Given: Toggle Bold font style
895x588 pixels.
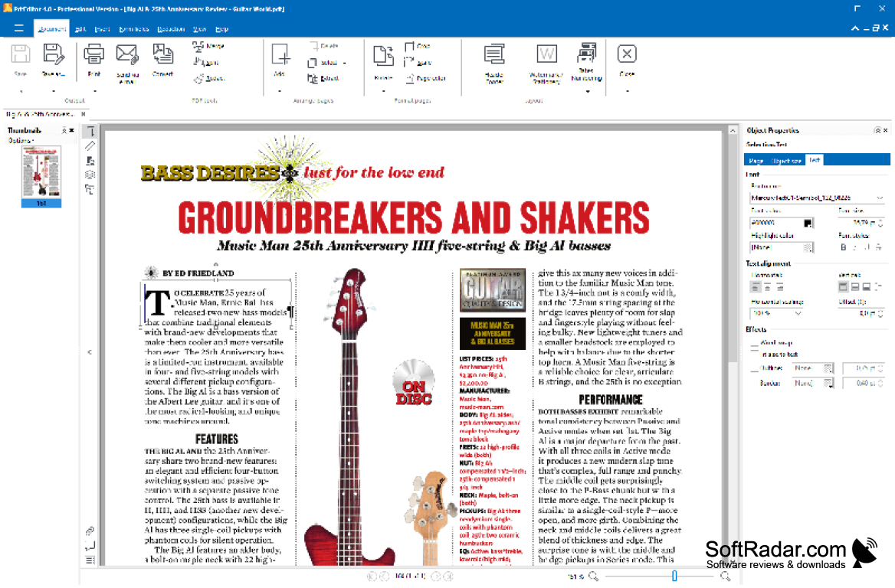Looking at the screenshot, I should (x=843, y=247).
